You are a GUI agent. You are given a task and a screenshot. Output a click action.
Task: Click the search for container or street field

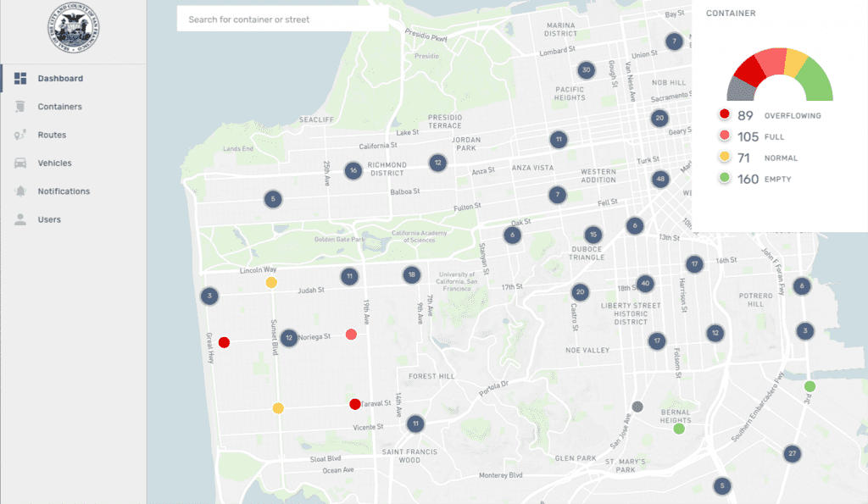point(282,19)
